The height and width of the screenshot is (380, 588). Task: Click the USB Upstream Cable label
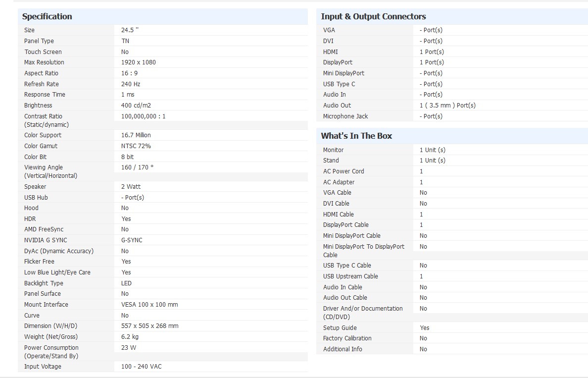350,276
